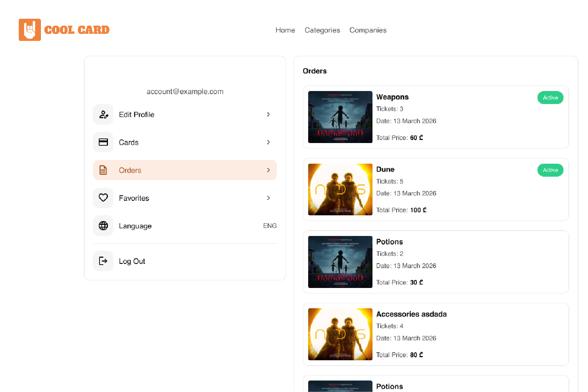This screenshot has height=392, width=588.
Task: Click the Edit Profile user-pen icon
Action: pyautogui.click(x=103, y=114)
